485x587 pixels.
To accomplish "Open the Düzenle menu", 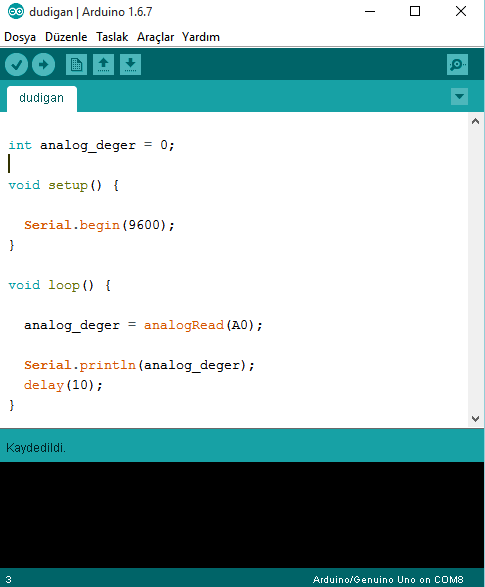I will tap(66, 37).
